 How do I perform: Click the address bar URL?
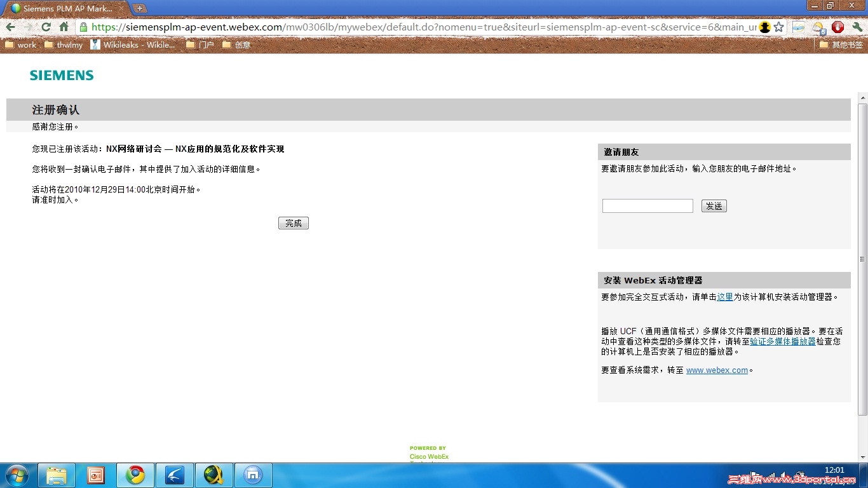[424, 27]
